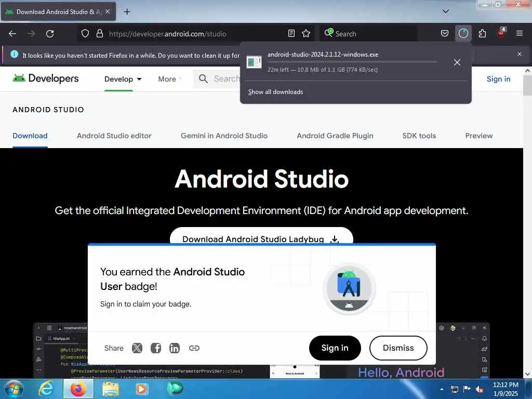Image resolution: width=532 pixels, height=399 pixels.
Task: Open tracking protection shield icon
Action: 85,34
